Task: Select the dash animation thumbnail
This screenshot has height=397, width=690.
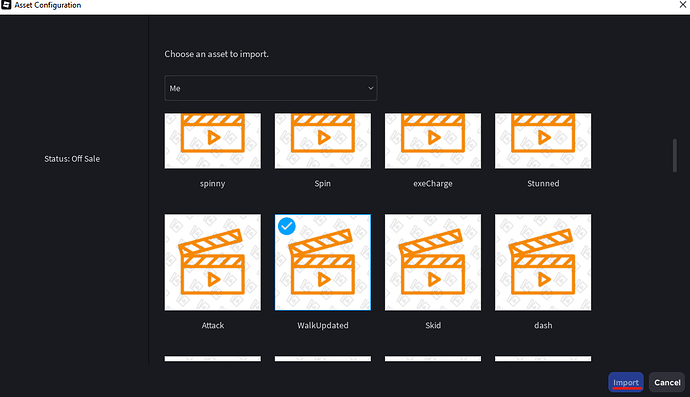Action: (x=543, y=262)
